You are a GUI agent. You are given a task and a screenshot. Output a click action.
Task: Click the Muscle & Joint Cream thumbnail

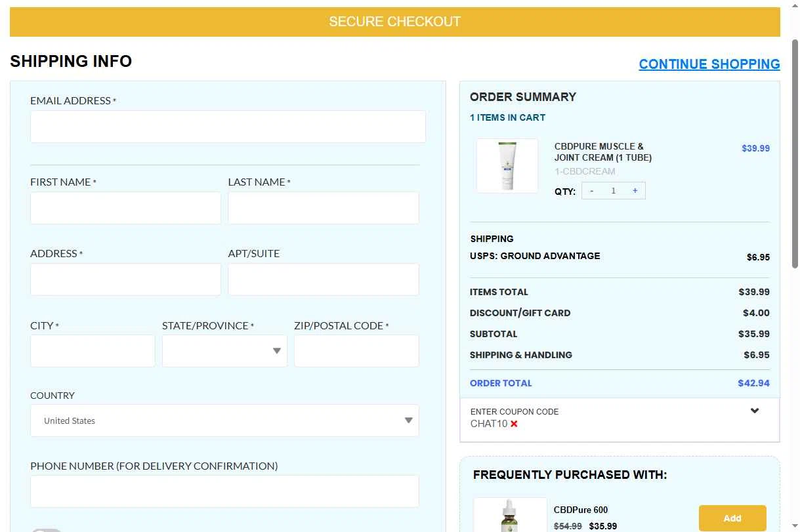507,166
